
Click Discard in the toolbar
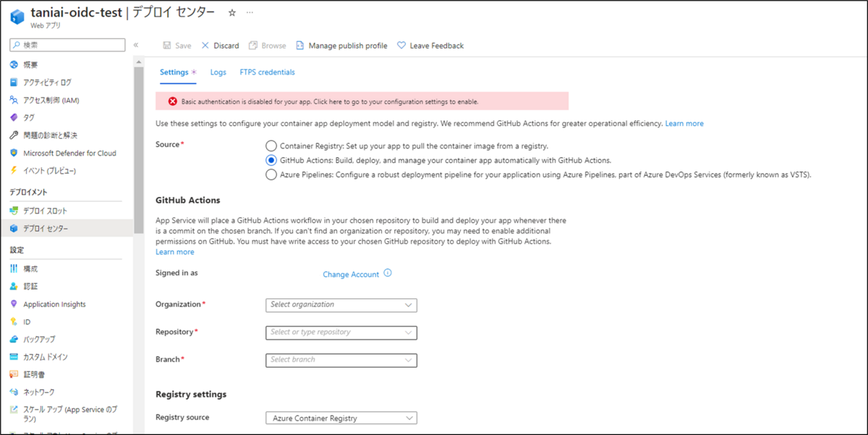click(220, 46)
